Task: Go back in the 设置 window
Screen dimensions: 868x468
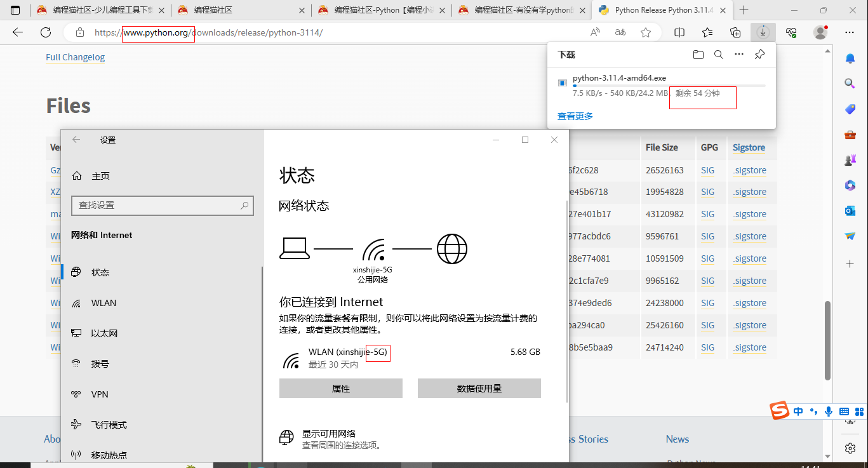Action: [76, 140]
